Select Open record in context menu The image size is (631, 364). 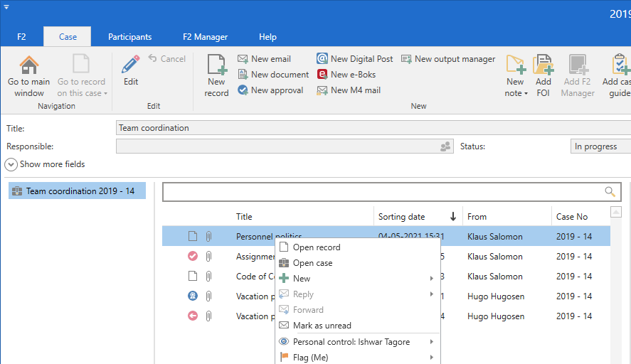click(317, 247)
